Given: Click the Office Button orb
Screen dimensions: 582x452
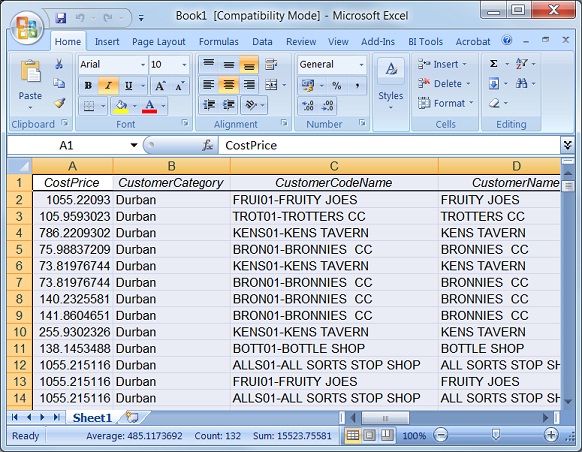Looking at the screenshot, I should pos(27,28).
